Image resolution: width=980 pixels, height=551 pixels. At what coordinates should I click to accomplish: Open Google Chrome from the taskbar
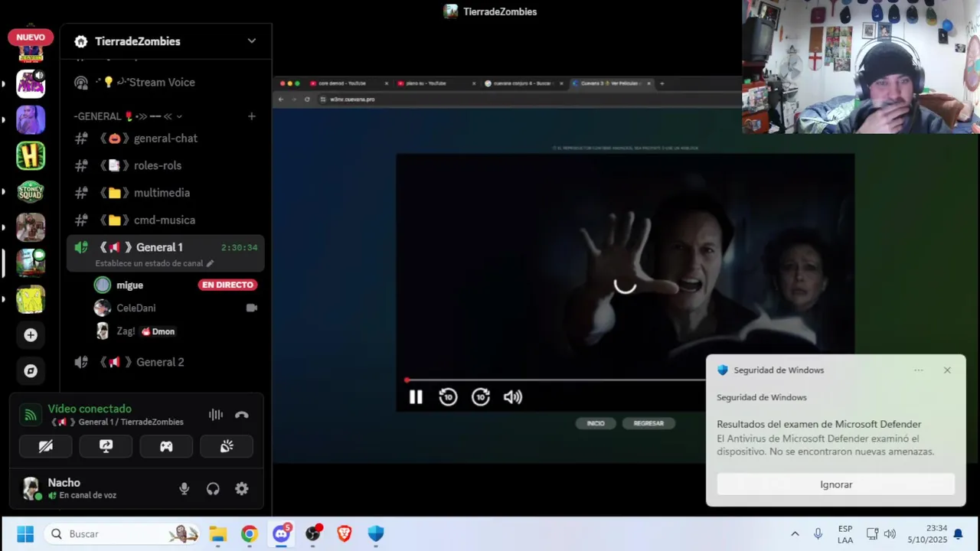click(x=250, y=533)
